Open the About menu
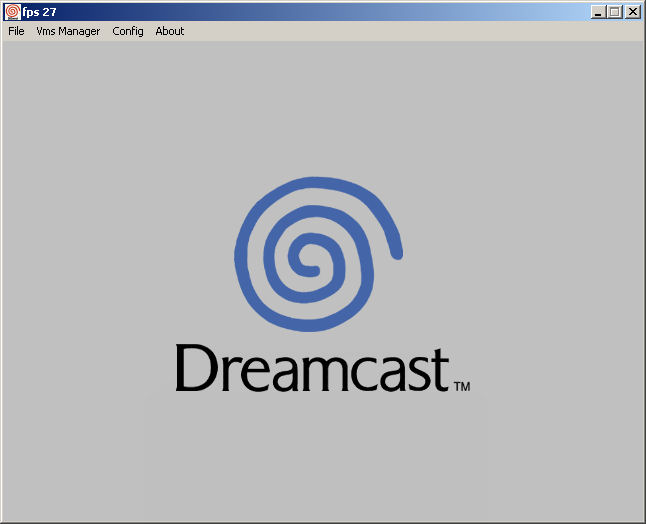The width and height of the screenshot is (646, 524). (170, 31)
